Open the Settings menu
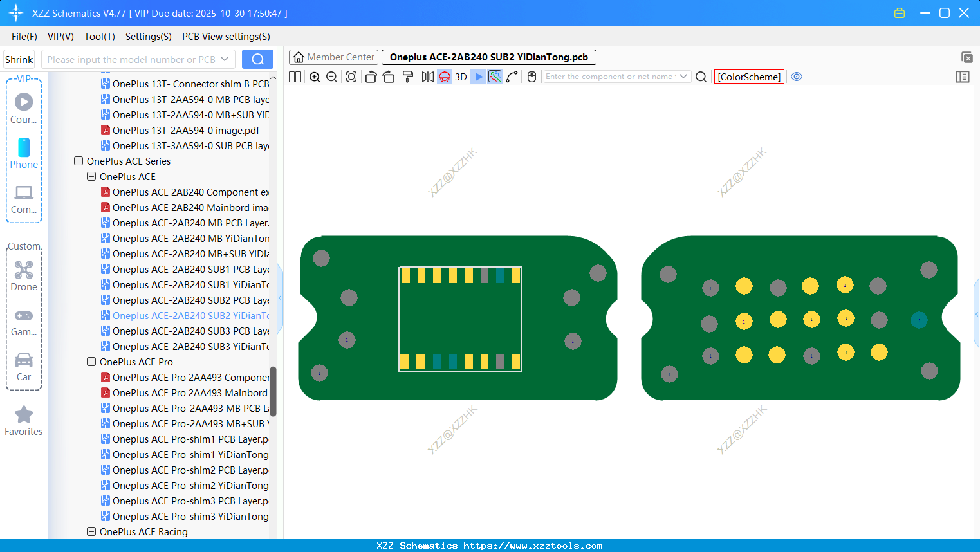This screenshot has height=552, width=980. [149, 37]
